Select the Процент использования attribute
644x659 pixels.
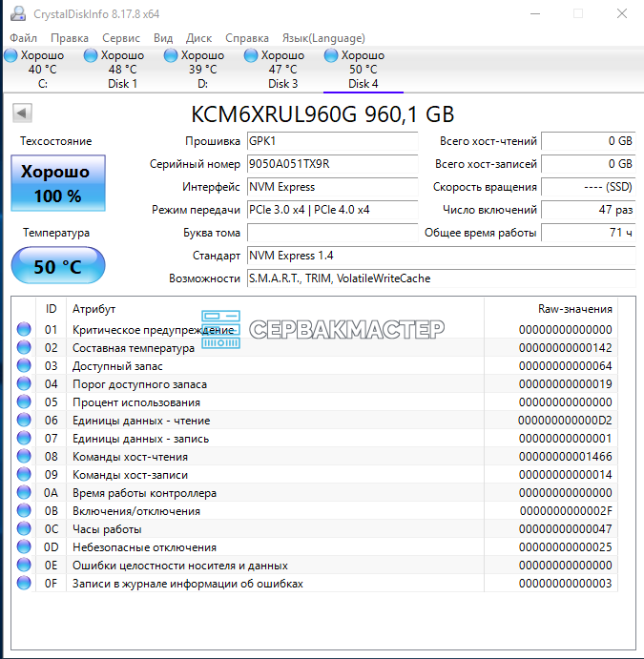pos(136,402)
